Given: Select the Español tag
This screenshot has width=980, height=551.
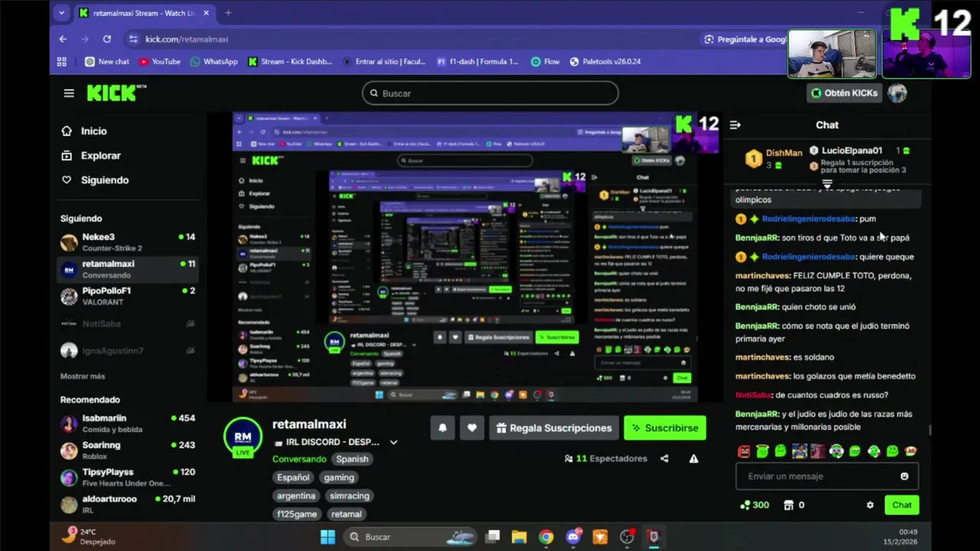Looking at the screenshot, I should coord(293,478).
